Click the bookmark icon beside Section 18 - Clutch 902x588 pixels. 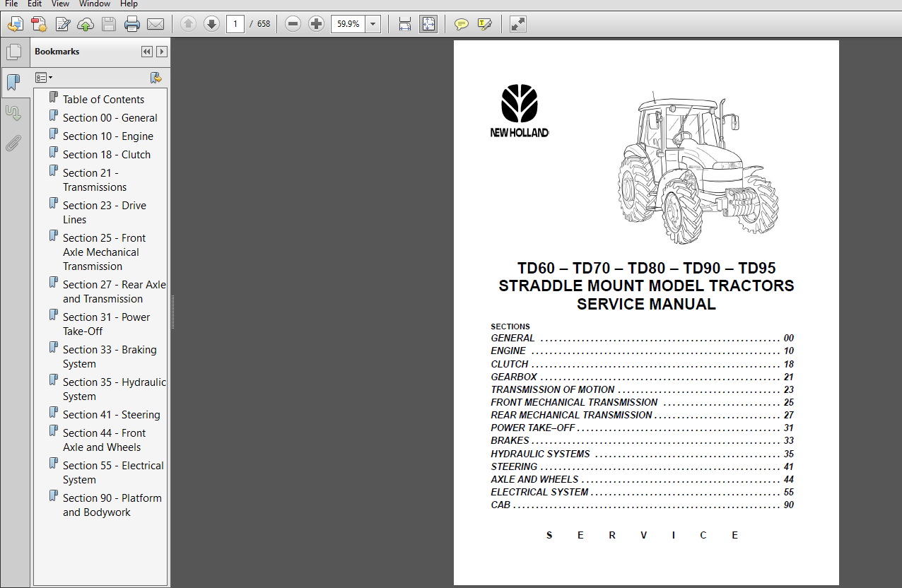click(53, 153)
